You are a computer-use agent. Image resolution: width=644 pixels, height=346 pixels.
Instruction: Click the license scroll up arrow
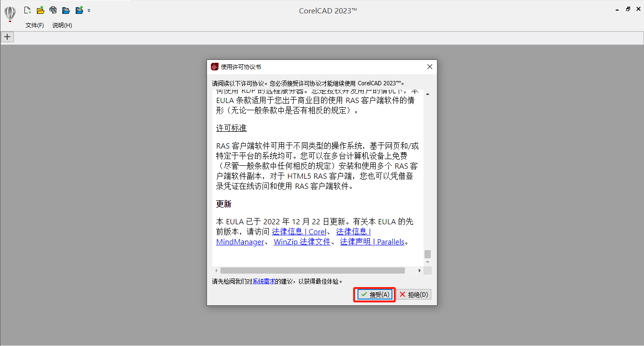(x=427, y=93)
